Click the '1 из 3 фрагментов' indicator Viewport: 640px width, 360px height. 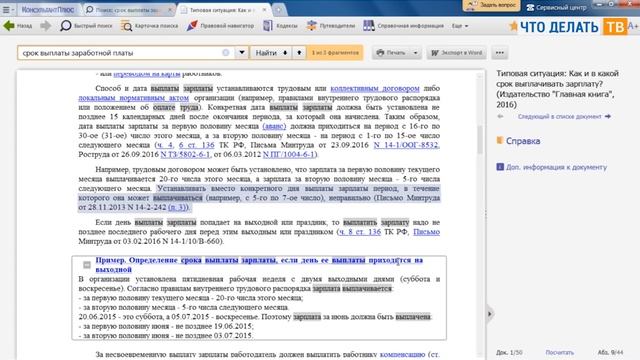pos(335,53)
